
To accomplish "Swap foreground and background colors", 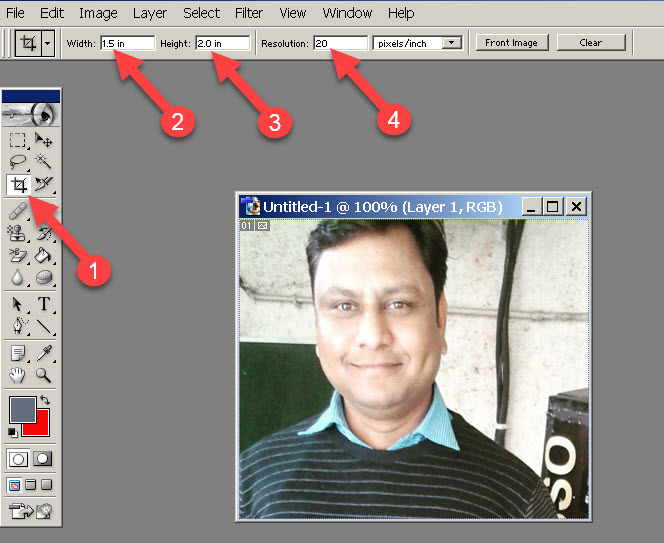I will click(45, 399).
